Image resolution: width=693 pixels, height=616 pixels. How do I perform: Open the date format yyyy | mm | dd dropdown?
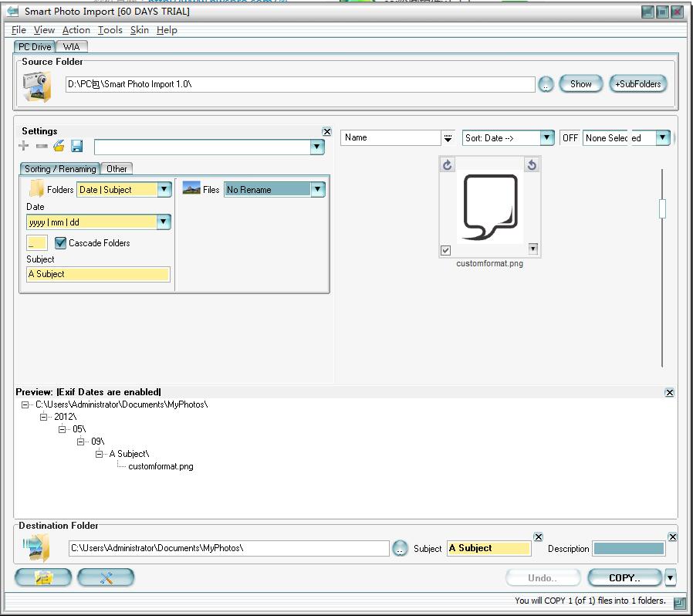pos(163,222)
